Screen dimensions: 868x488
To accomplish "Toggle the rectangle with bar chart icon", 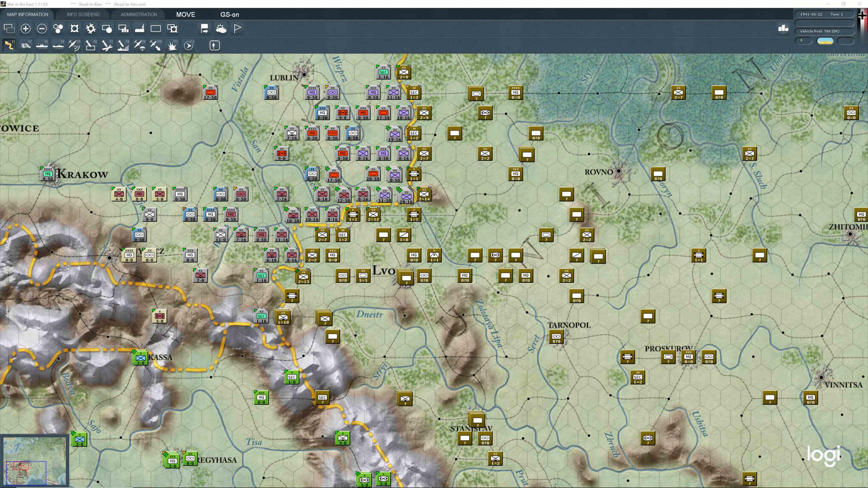I will tap(123, 29).
